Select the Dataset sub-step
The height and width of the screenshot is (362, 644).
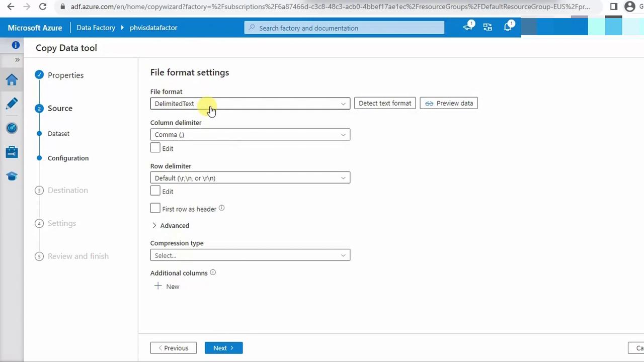click(58, 134)
